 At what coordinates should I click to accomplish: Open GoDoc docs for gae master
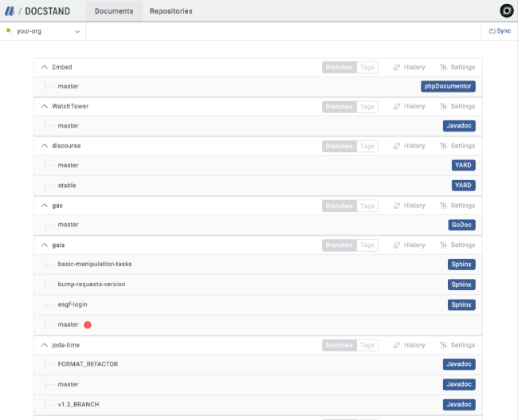click(461, 225)
